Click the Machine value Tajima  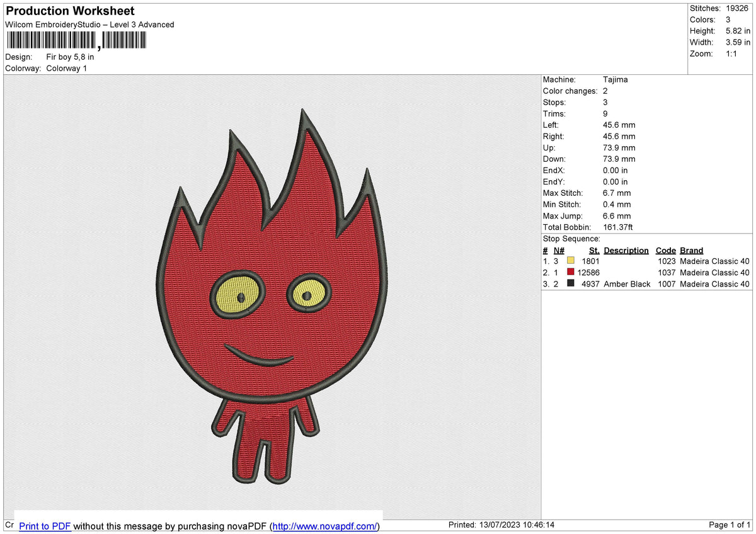(x=616, y=79)
